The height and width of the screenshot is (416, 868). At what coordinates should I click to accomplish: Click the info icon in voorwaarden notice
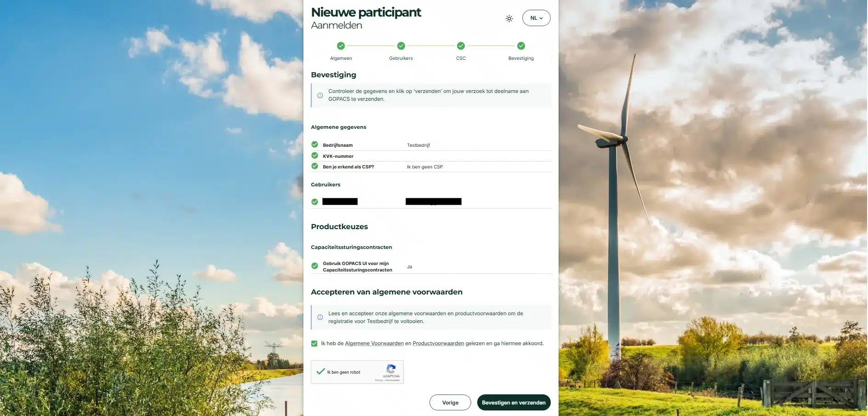320,317
